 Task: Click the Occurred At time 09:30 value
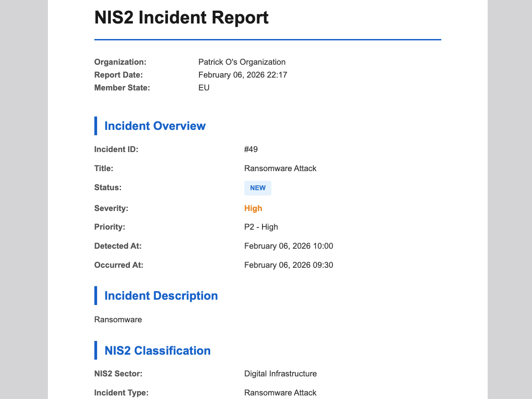point(289,265)
